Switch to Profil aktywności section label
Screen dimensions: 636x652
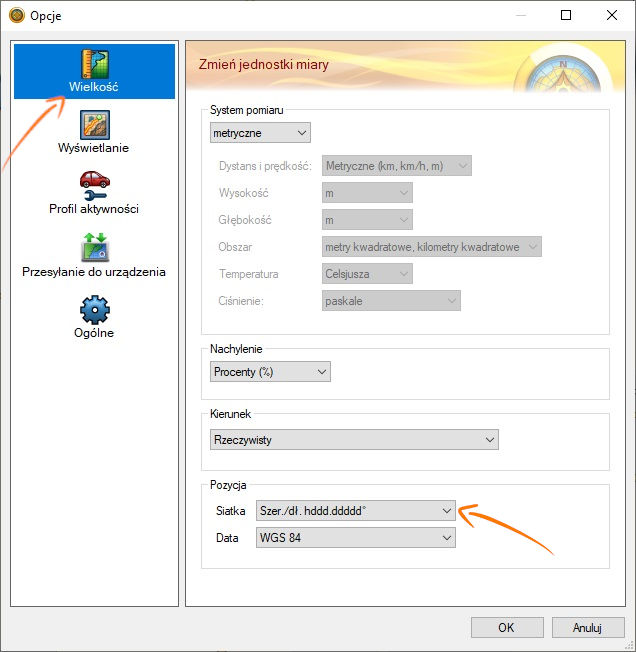(94, 209)
